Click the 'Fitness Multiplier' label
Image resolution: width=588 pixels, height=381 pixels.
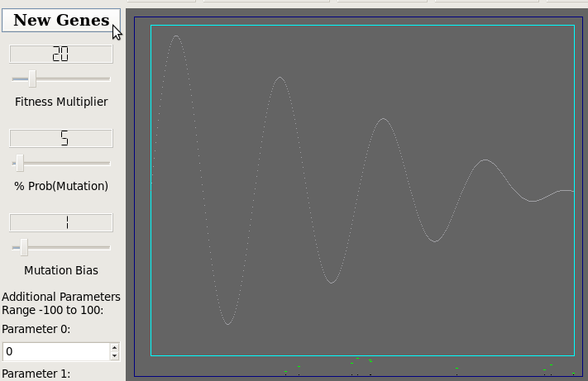(61, 102)
